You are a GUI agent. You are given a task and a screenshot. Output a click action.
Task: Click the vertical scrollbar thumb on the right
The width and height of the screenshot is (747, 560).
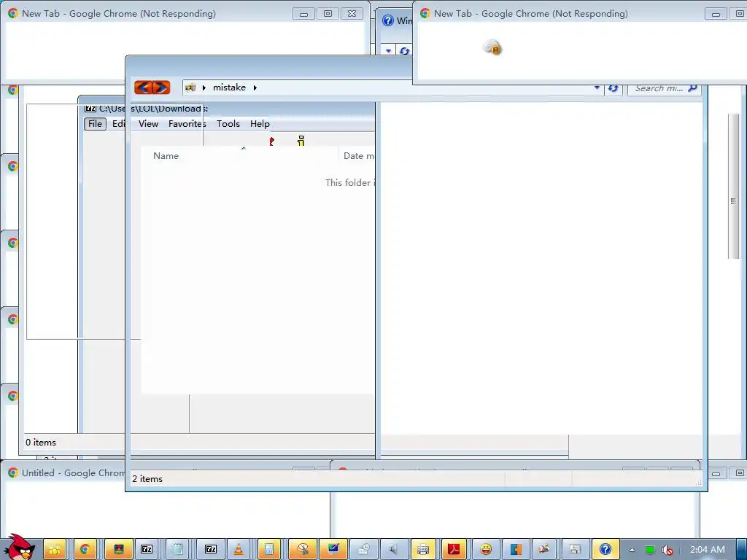[733, 187]
